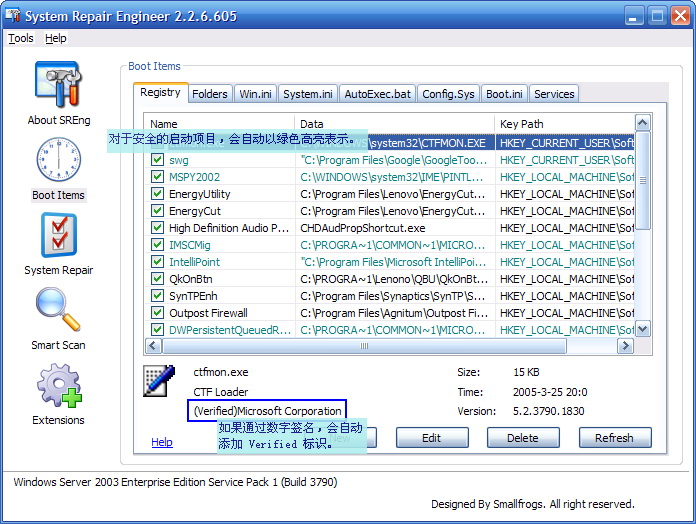The width and height of the screenshot is (696, 524).
Task: Click the CTF Loader description text
Action: (x=221, y=392)
